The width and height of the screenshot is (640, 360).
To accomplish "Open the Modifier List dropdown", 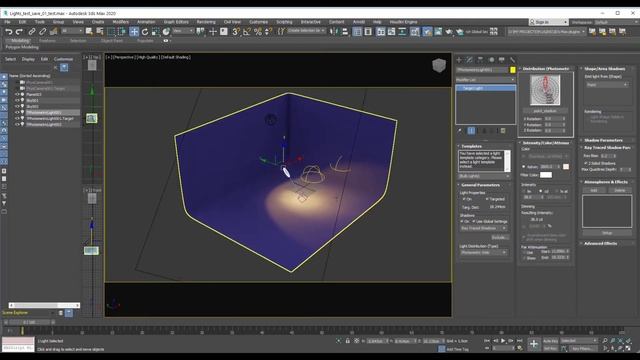I will (485, 80).
